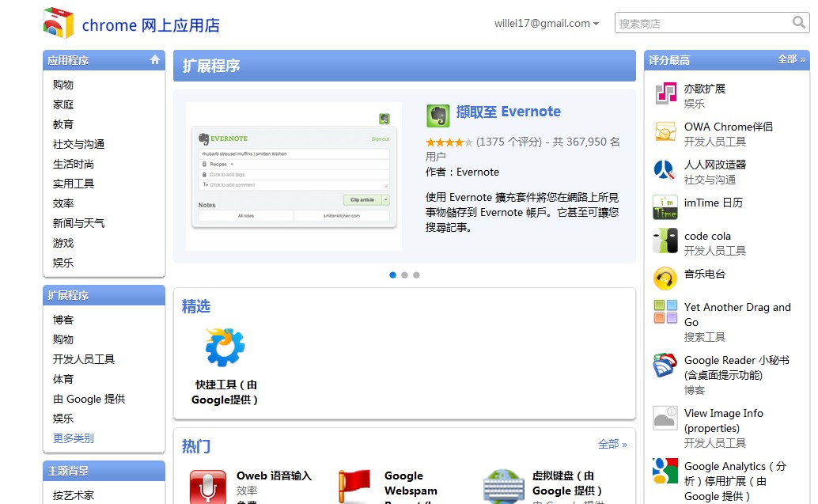Open 开发人员工具 extensions category
This screenshot has width=818, height=504.
[84, 359]
